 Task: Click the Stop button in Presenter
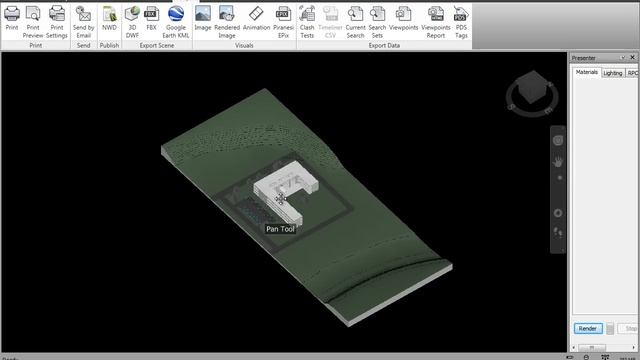coord(629,329)
